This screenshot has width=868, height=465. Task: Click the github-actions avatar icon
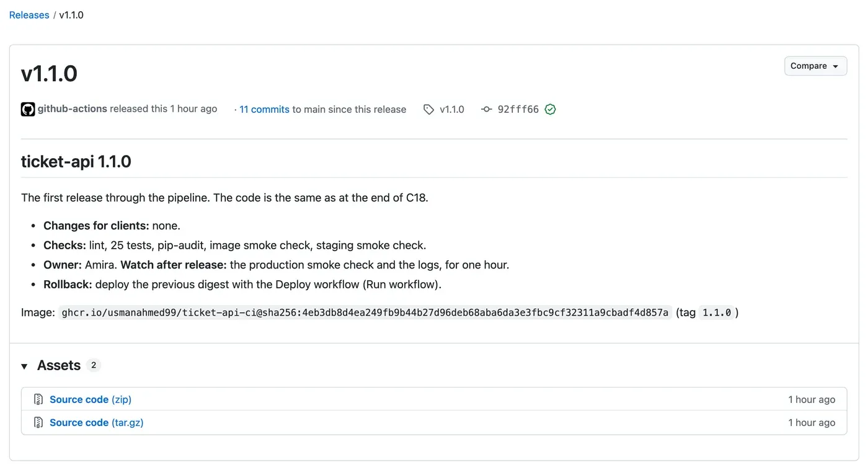pyautogui.click(x=28, y=109)
